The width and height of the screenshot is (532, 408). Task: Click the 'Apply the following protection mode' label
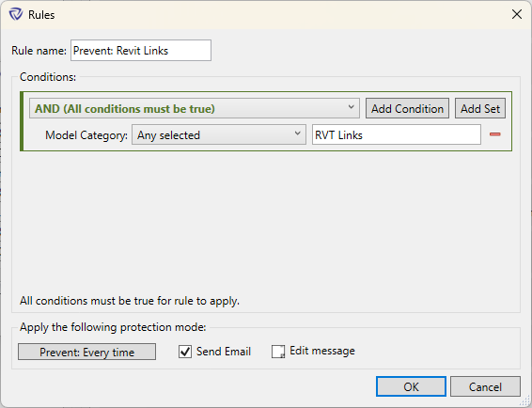[x=113, y=327]
